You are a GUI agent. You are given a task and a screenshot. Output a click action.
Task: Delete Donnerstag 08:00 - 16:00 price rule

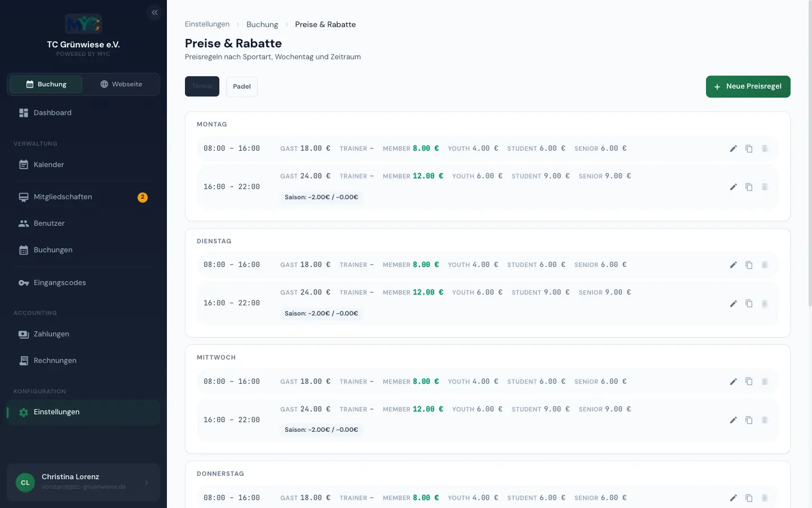(765, 498)
